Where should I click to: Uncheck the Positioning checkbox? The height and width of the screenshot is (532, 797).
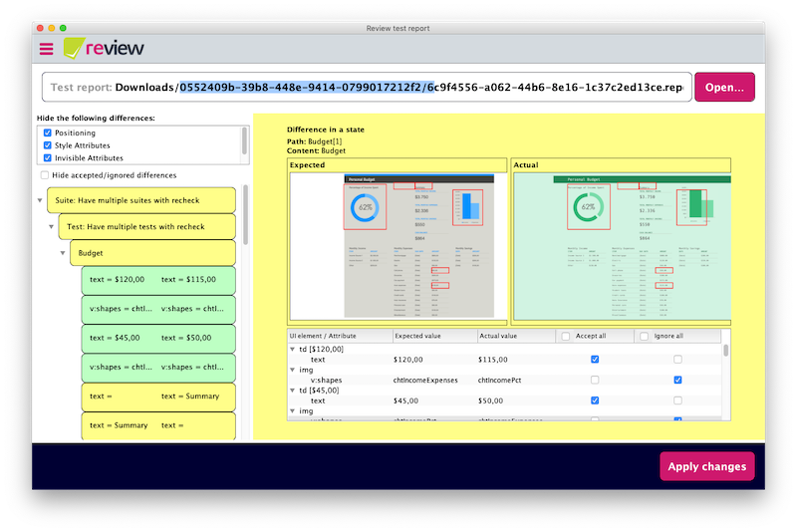tap(47, 133)
